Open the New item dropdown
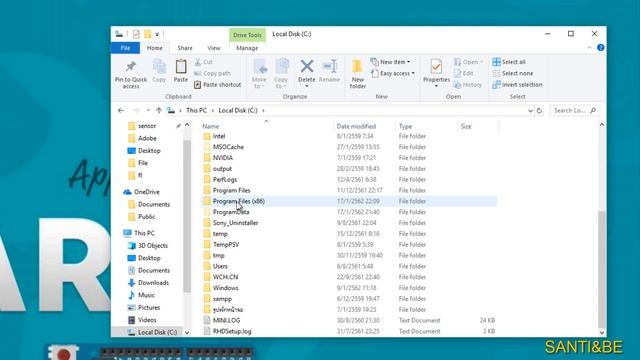640x360 pixels. [391, 62]
